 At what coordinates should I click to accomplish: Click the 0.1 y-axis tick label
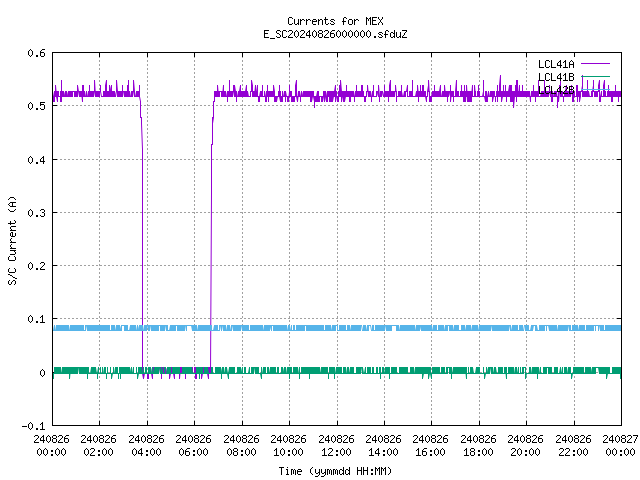36,319
